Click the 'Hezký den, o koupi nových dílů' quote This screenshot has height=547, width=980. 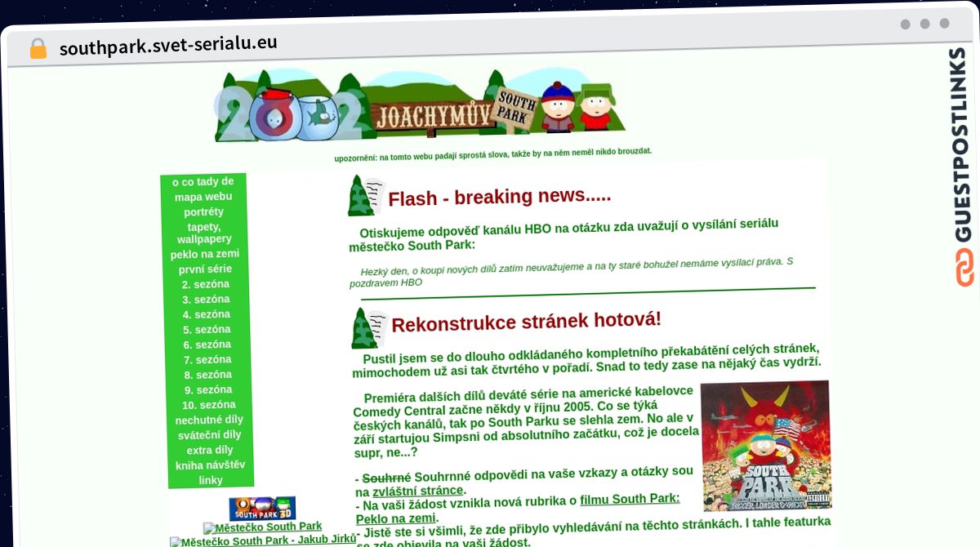tap(572, 272)
